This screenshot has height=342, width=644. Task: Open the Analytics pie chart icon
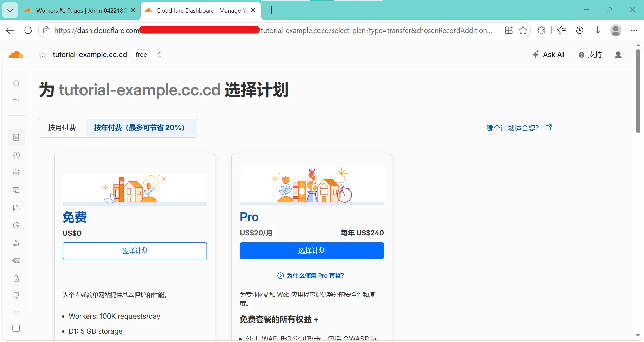pos(16,225)
